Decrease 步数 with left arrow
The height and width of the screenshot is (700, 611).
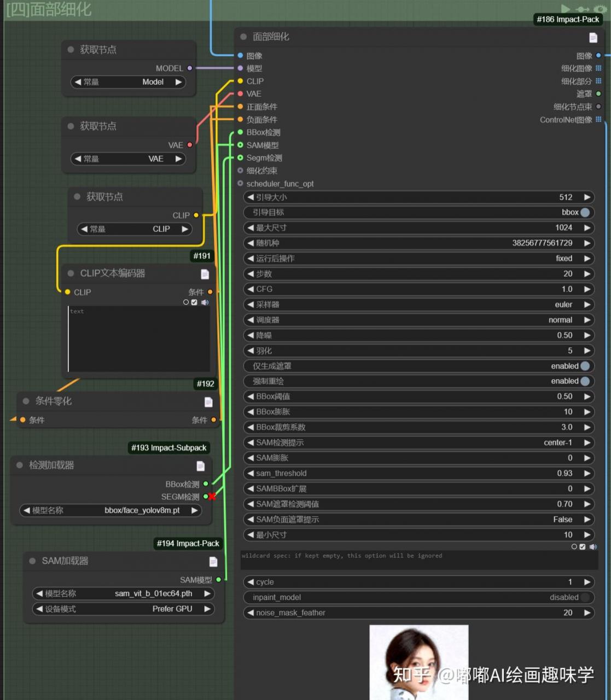tap(251, 273)
